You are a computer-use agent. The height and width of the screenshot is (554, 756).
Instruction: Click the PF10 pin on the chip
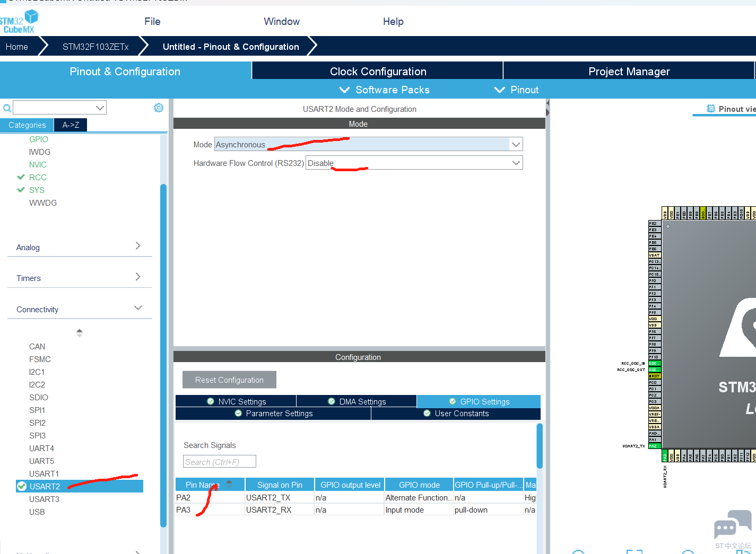[x=655, y=357]
